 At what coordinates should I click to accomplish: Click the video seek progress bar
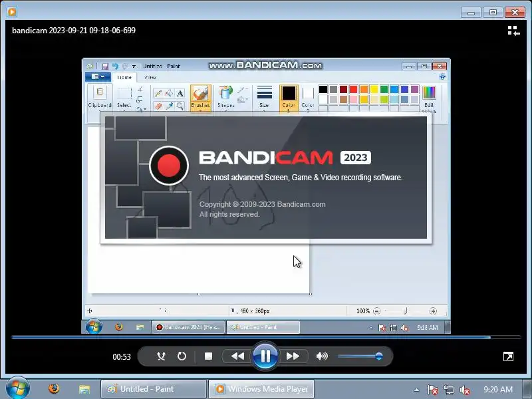[x=265, y=337]
